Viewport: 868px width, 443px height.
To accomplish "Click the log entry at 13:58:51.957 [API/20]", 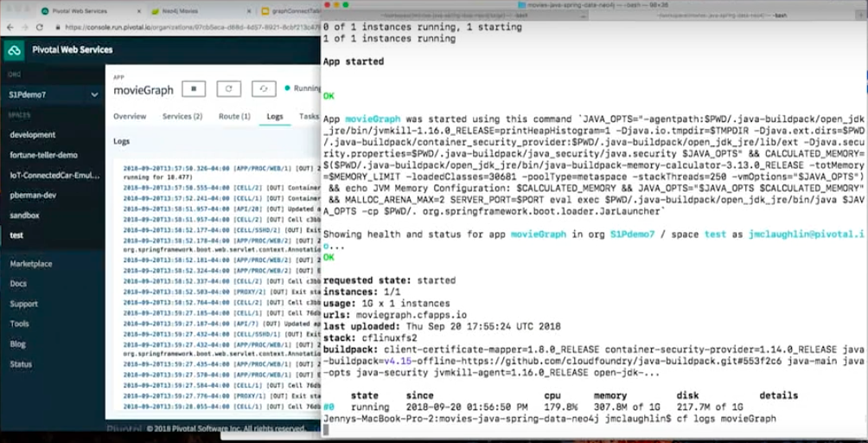I will (222, 210).
